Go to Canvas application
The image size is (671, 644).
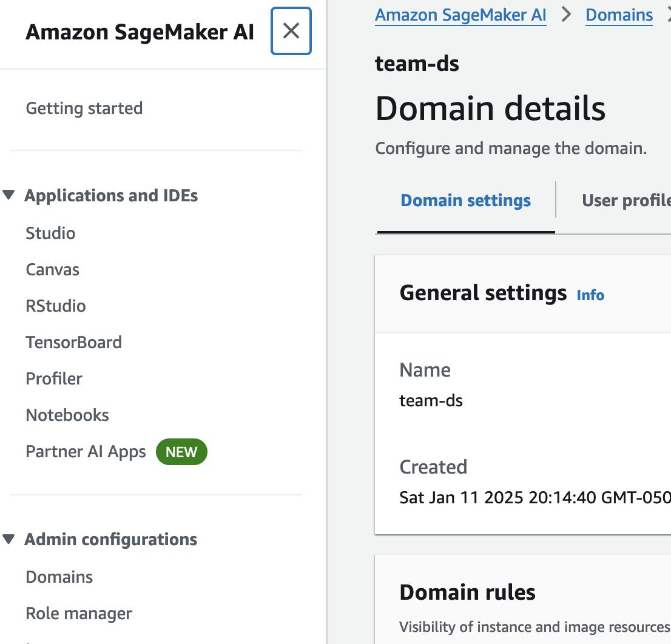[52, 270]
